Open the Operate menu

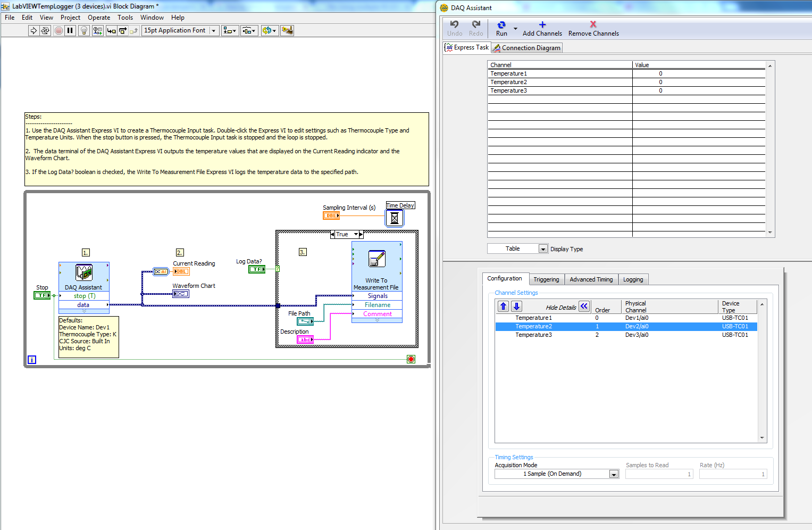[x=99, y=18]
